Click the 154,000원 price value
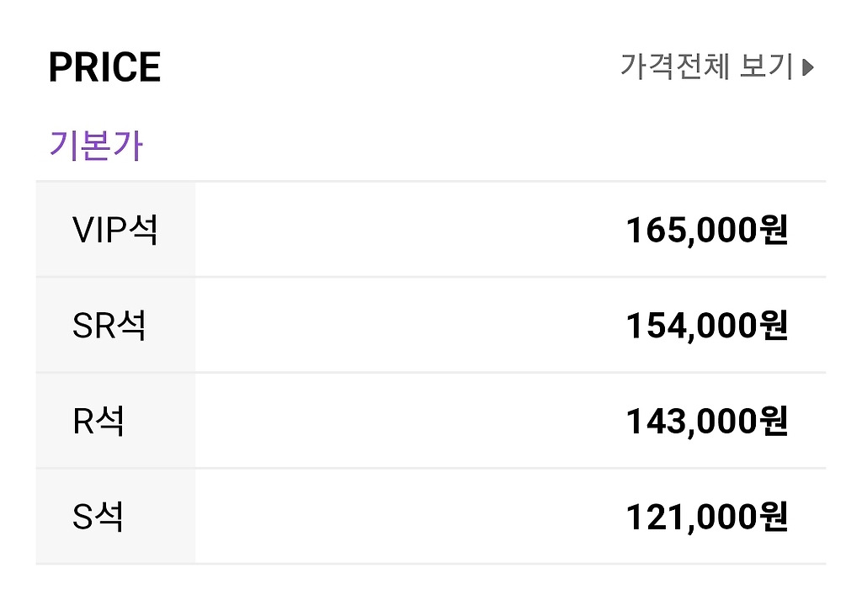Image resolution: width=862 pixels, height=616 pixels. point(706,327)
